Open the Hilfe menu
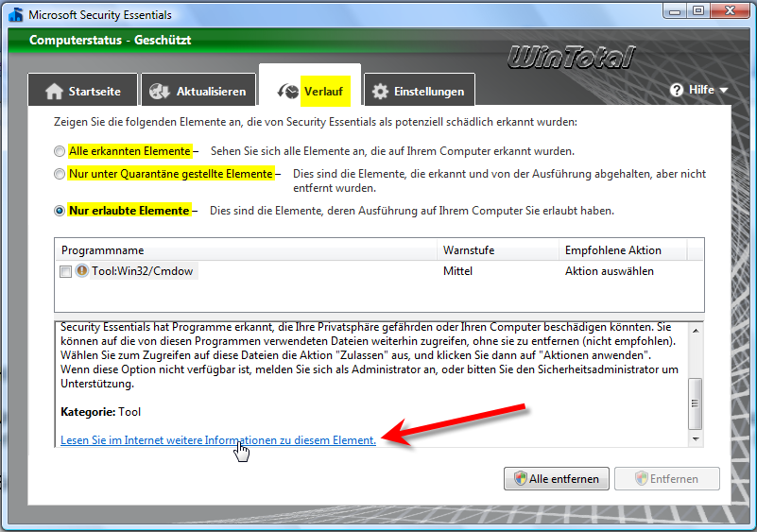This screenshot has height=532, width=757. [698, 90]
